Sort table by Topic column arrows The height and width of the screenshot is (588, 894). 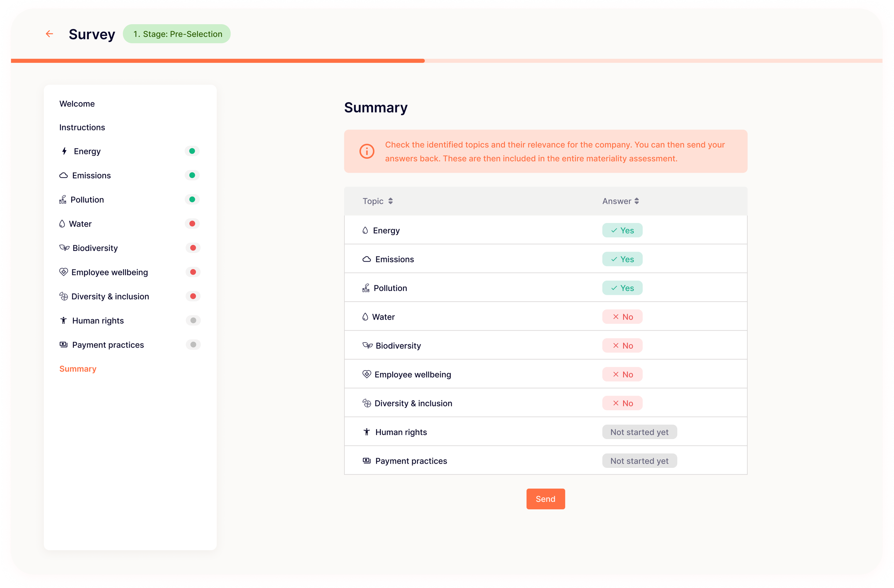coord(390,201)
